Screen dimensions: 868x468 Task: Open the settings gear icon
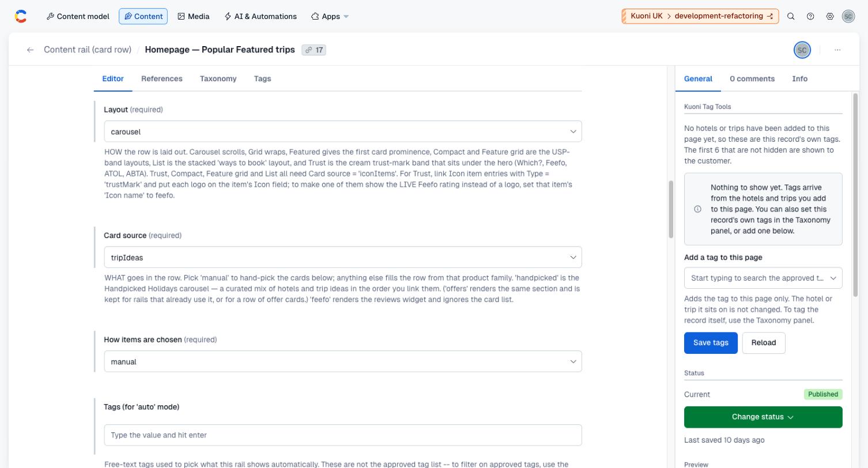tap(830, 16)
